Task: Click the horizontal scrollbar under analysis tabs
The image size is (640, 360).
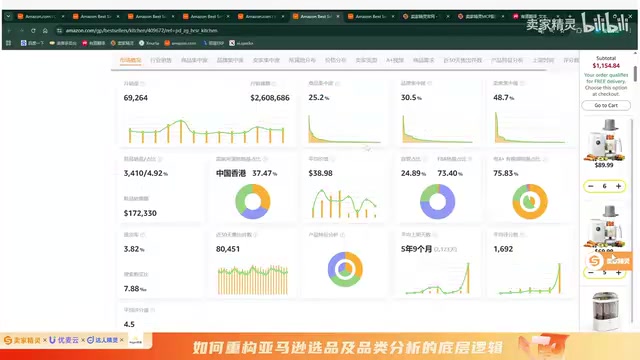Action: click(329, 70)
